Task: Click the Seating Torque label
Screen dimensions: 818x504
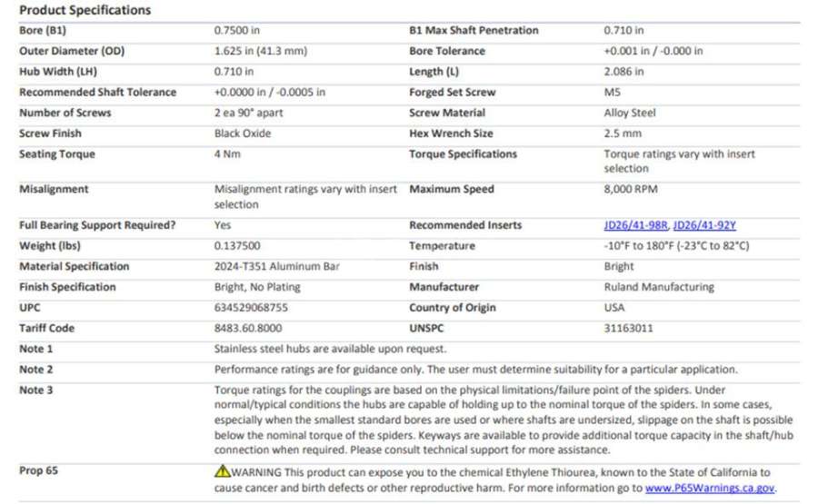Action: click(x=57, y=154)
